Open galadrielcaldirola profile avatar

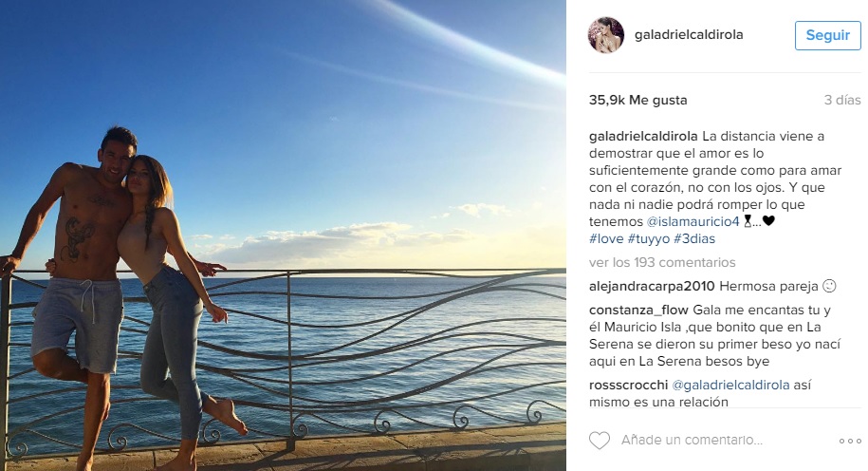tap(605, 35)
